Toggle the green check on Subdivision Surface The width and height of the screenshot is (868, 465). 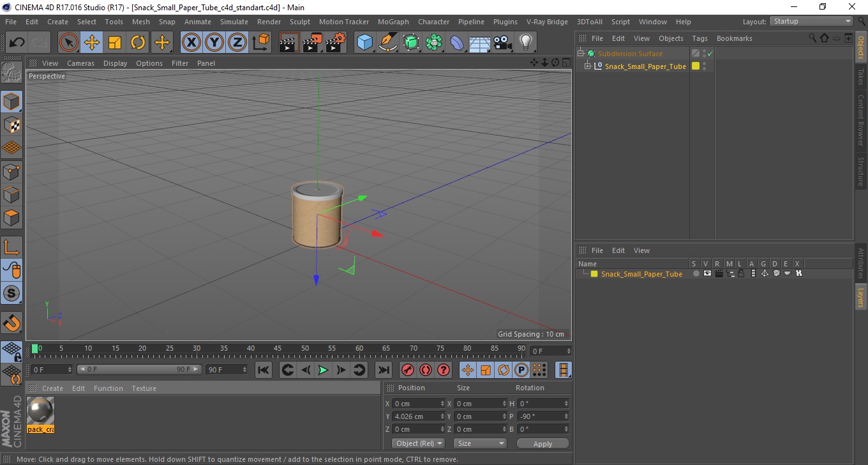click(x=710, y=54)
